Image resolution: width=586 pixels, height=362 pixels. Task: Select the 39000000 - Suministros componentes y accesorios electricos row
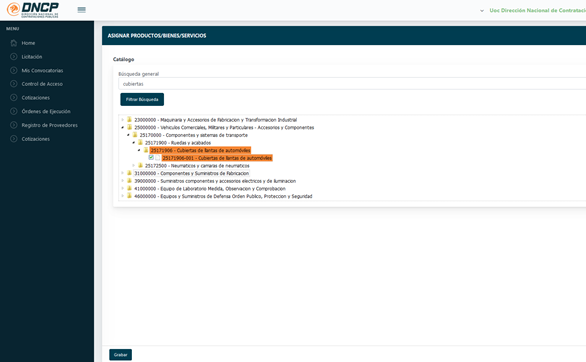click(215, 181)
